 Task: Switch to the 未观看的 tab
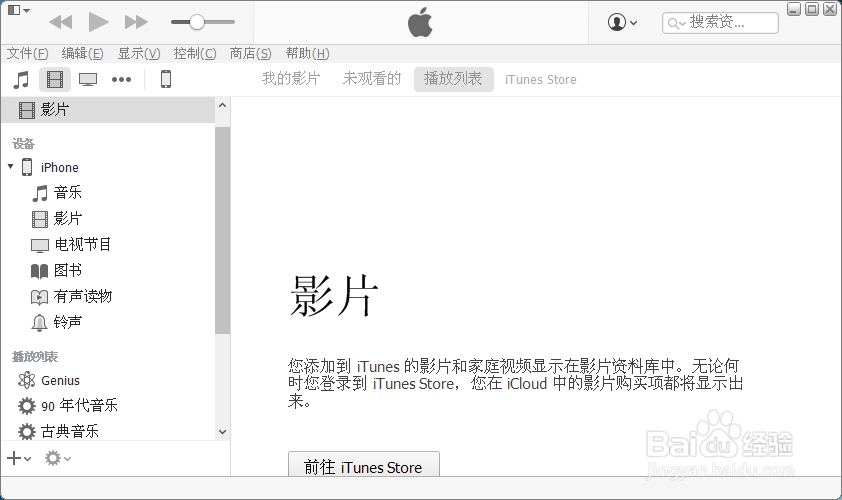pos(372,79)
